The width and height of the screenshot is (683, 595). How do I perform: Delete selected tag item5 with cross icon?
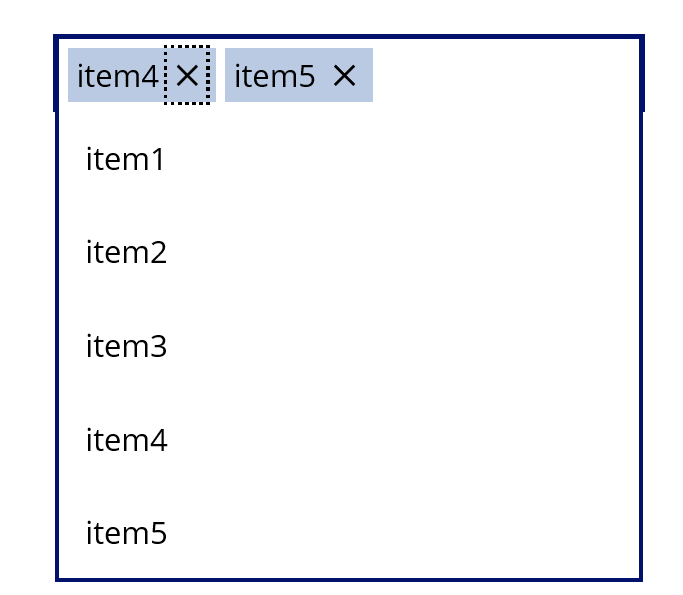[x=344, y=75]
